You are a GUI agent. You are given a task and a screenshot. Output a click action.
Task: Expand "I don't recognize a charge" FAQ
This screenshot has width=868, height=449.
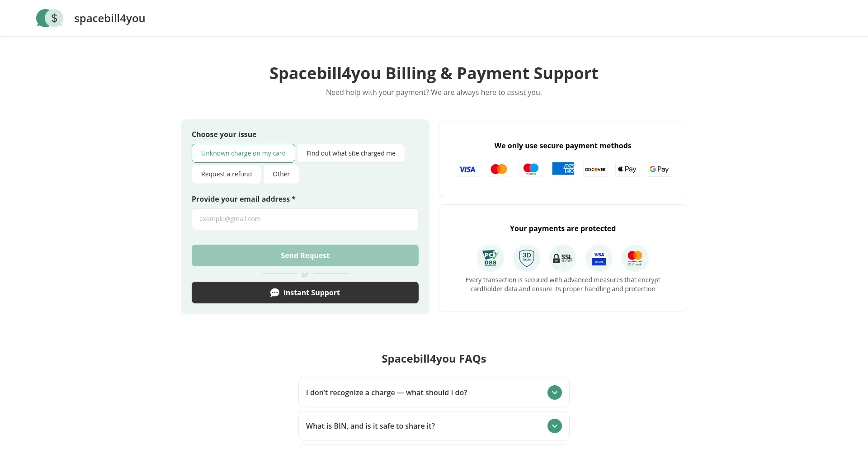click(x=555, y=392)
